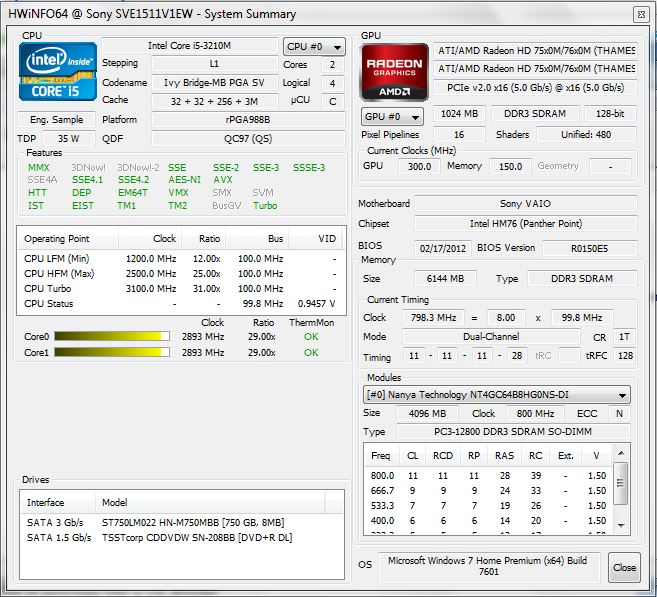Click the 6144 MB memory size field
The width and height of the screenshot is (657, 597).
(x=445, y=279)
